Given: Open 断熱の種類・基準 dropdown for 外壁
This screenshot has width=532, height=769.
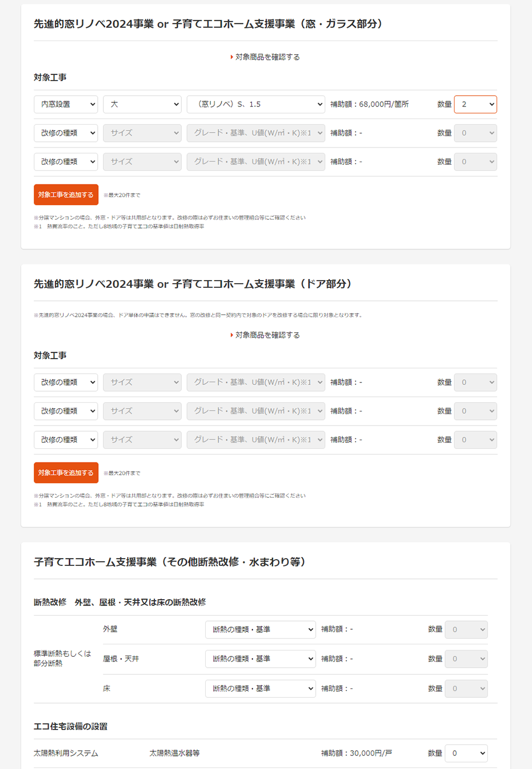Looking at the screenshot, I should pyautogui.click(x=260, y=629).
